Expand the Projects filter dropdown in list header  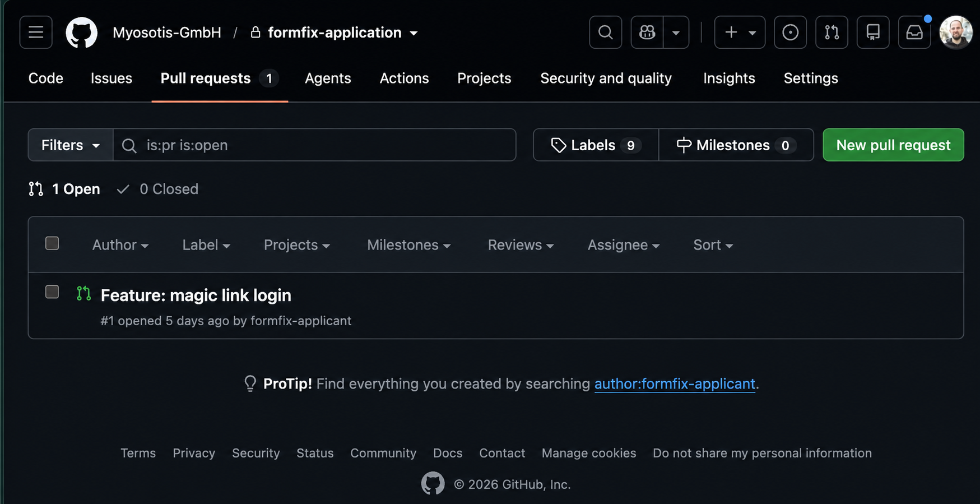(297, 245)
